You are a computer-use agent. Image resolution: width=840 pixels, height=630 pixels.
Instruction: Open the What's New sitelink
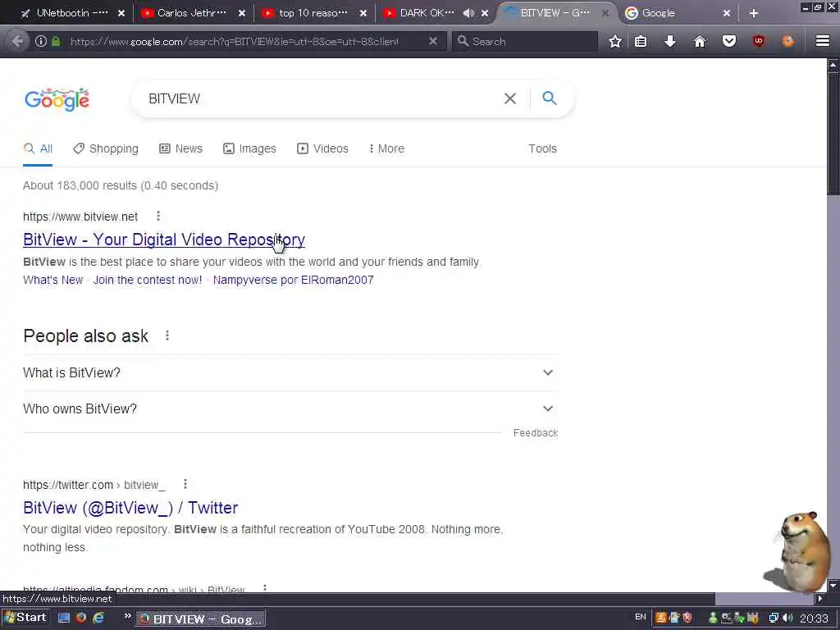(53, 281)
